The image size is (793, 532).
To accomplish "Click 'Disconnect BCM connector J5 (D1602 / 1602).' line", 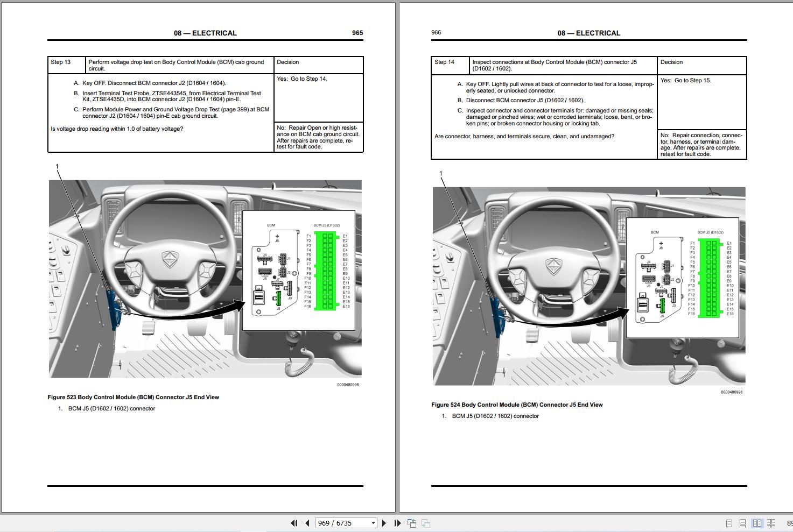I will (525, 100).
